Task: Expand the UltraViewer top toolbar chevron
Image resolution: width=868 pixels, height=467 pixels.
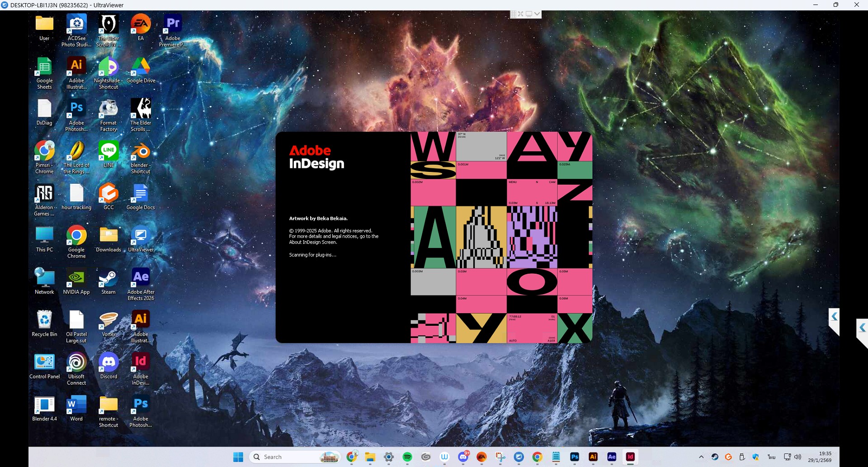Action: click(x=537, y=14)
